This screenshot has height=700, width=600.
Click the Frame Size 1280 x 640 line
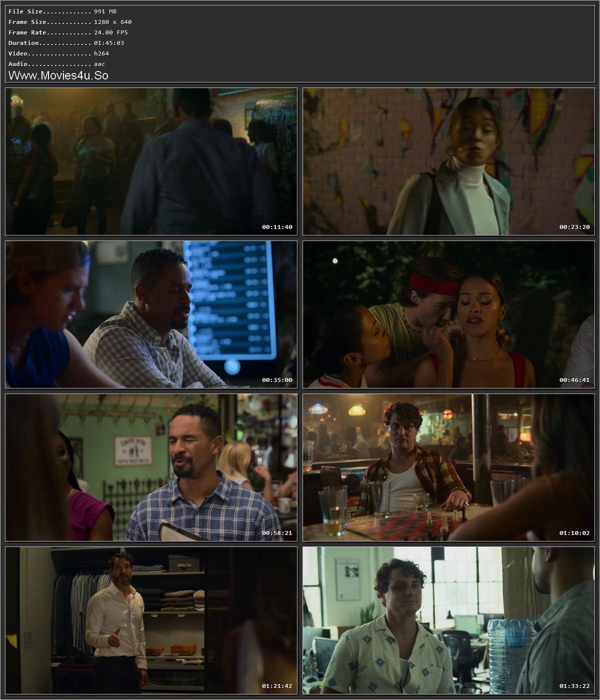pos(62,21)
